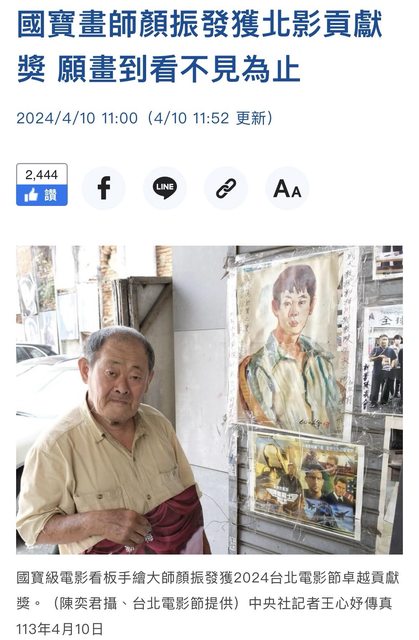The image size is (419, 640).
Task: Open font size AA option
Action: pyautogui.click(x=287, y=188)
